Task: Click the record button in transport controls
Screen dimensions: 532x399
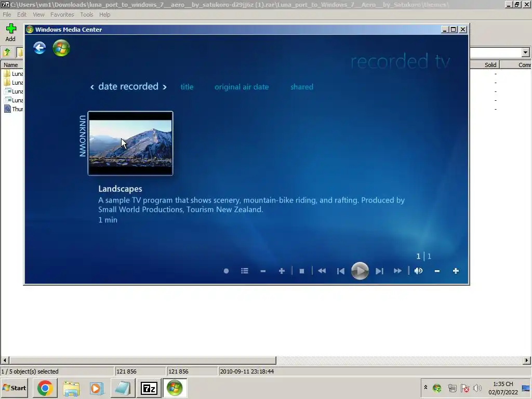Action: click(227, 271)
